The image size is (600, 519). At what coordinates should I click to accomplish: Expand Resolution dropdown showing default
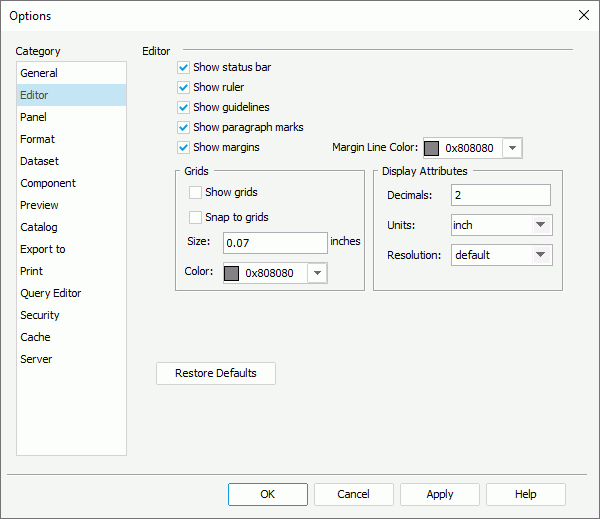point(540,255)
